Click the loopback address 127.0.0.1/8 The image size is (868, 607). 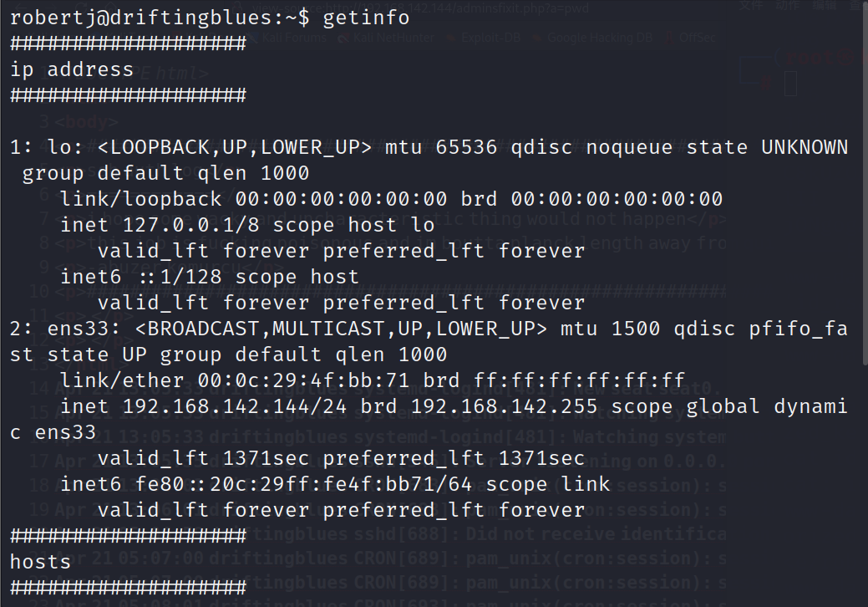coord(190,225)
